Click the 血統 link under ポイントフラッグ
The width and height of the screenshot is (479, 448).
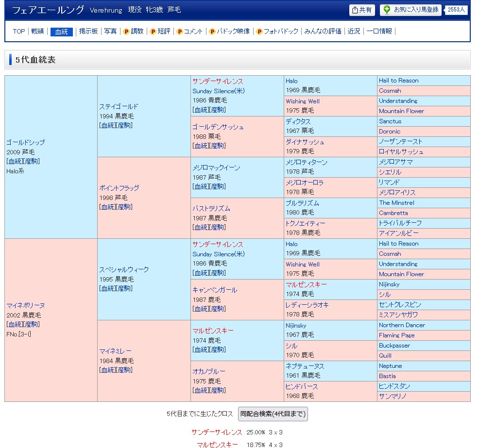tap(108, 207)
